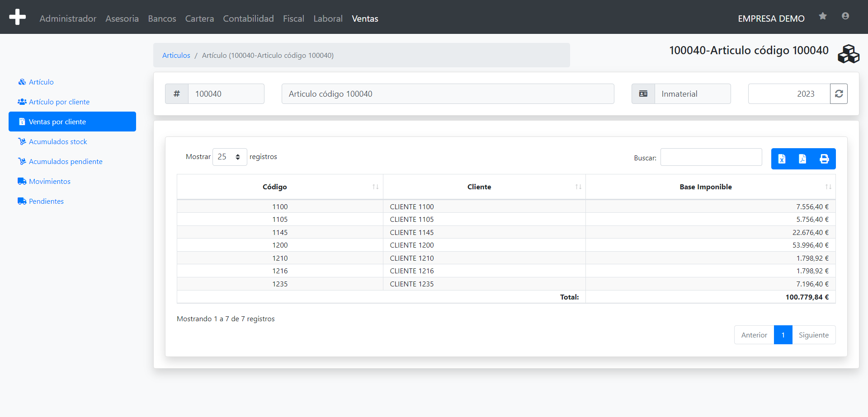Viewport: 868px width, 417px height.
Task: Open the Ventas menu
Action: click(x=365, y=19)
